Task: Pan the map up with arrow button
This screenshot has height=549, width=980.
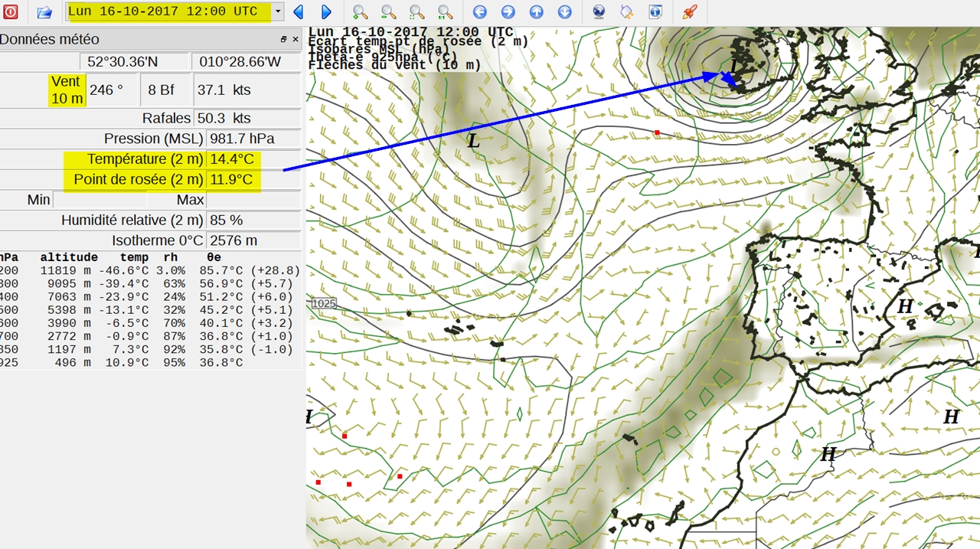Action: coord(536,11)
